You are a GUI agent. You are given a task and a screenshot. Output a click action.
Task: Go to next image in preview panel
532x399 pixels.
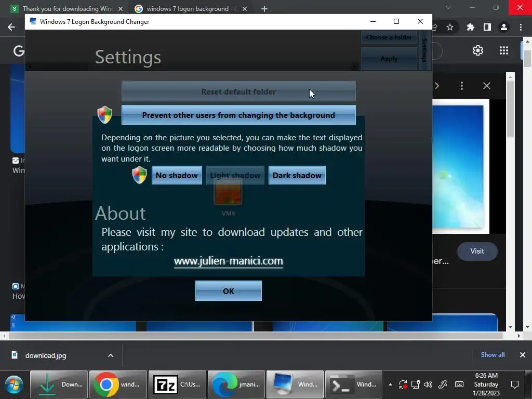click(x=437, y=86)
